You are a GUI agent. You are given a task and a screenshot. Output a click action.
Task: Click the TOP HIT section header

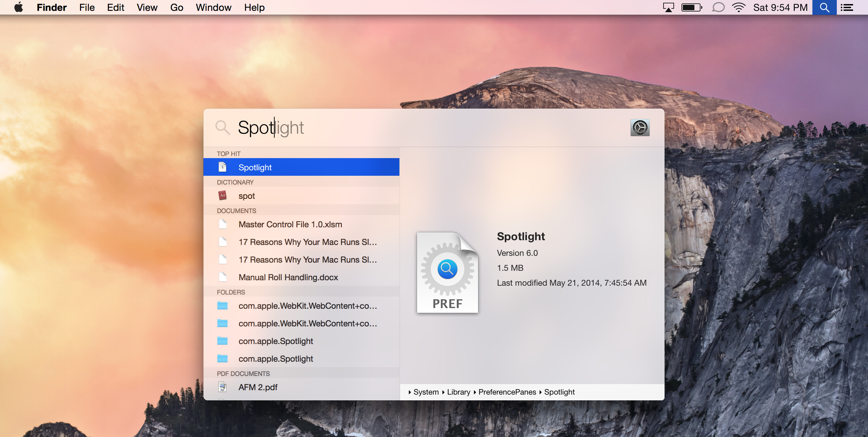pos(229,153)
